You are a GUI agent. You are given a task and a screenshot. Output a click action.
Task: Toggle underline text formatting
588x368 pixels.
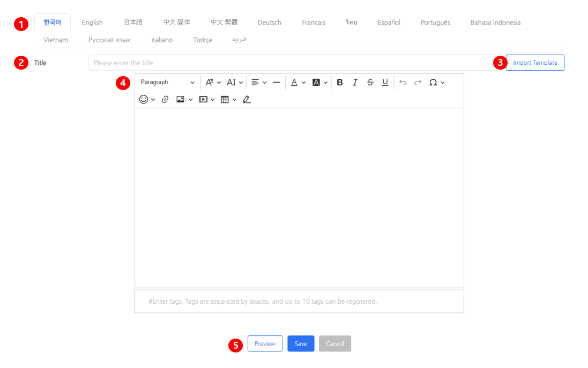pyautogui.click(x=385, y=82)
